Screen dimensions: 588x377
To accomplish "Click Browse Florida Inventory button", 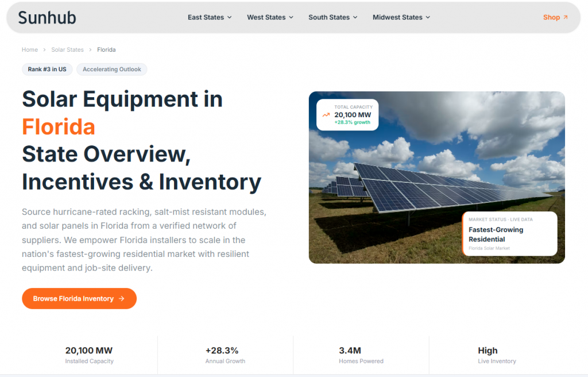I will [x=79, y=298].
